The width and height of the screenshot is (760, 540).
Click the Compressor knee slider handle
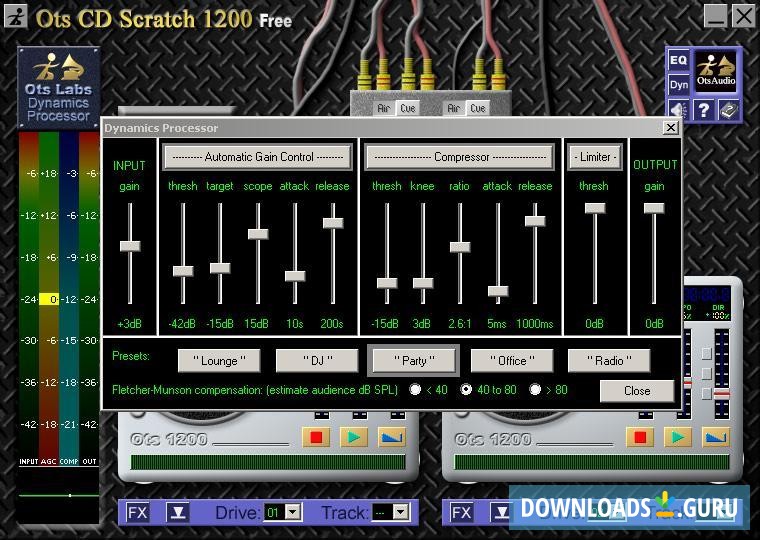423,283
